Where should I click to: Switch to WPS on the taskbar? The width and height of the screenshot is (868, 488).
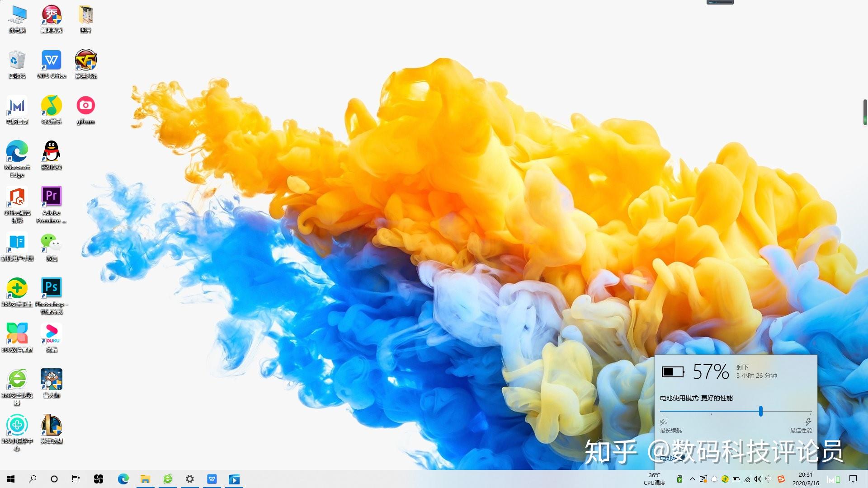tap(212, 479)
